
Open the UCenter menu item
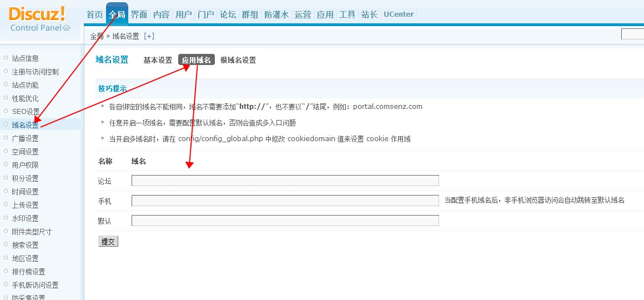coord(399,14)
